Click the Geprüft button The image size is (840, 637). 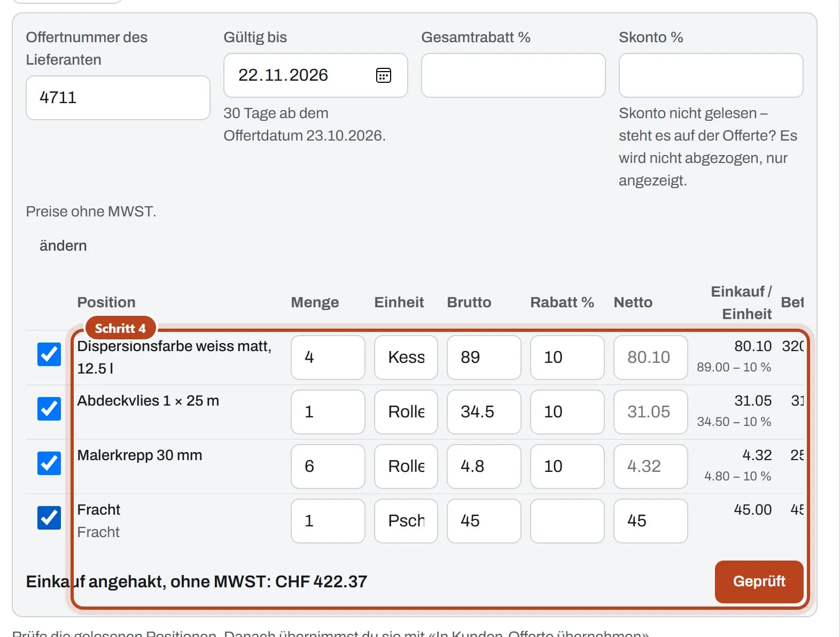pyautogui.click(x=759, y=581)
